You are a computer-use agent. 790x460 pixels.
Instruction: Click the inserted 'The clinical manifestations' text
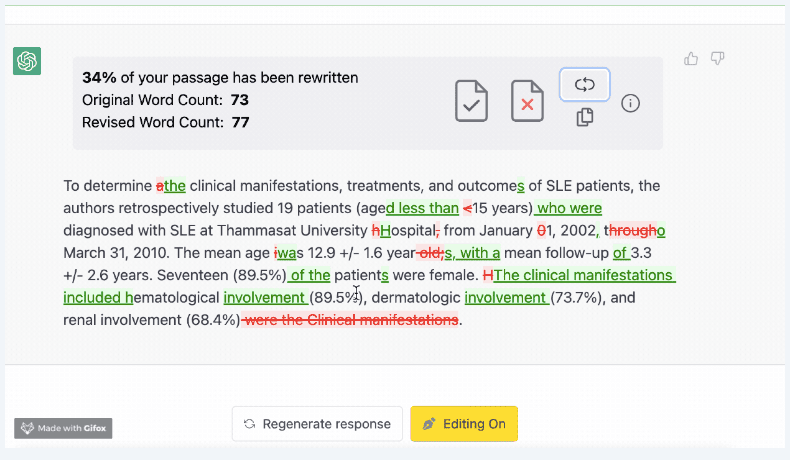[x=584, y=275]
